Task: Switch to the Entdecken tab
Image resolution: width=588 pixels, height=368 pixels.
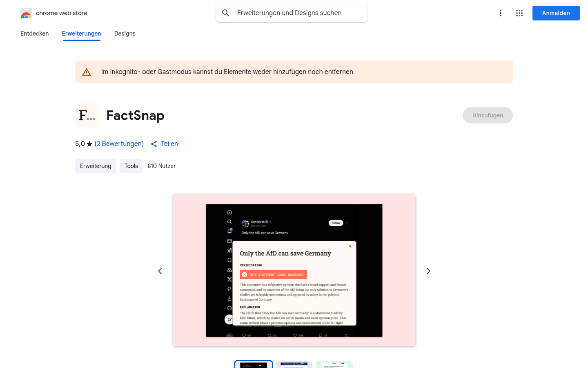Action: [35, 34]
